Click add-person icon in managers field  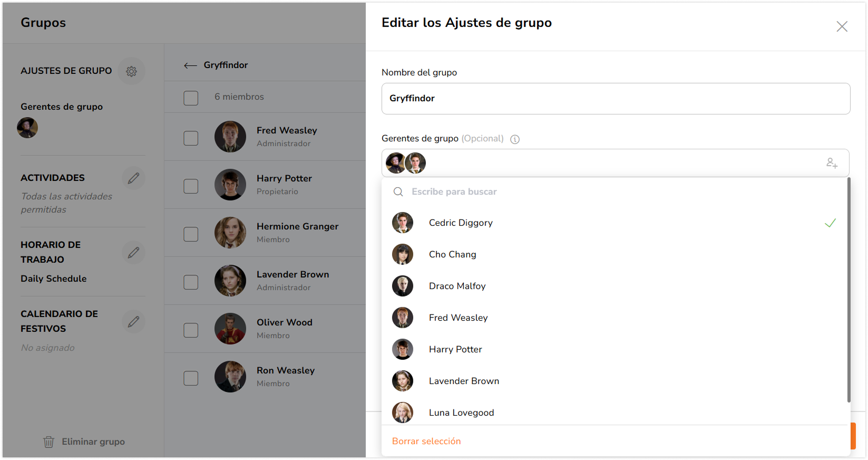(x=832, y=163)
